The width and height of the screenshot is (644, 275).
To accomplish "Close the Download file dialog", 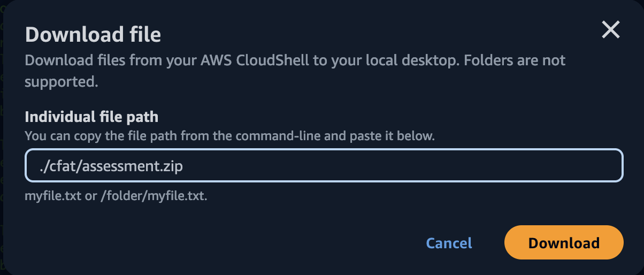I will coord(610,30).
